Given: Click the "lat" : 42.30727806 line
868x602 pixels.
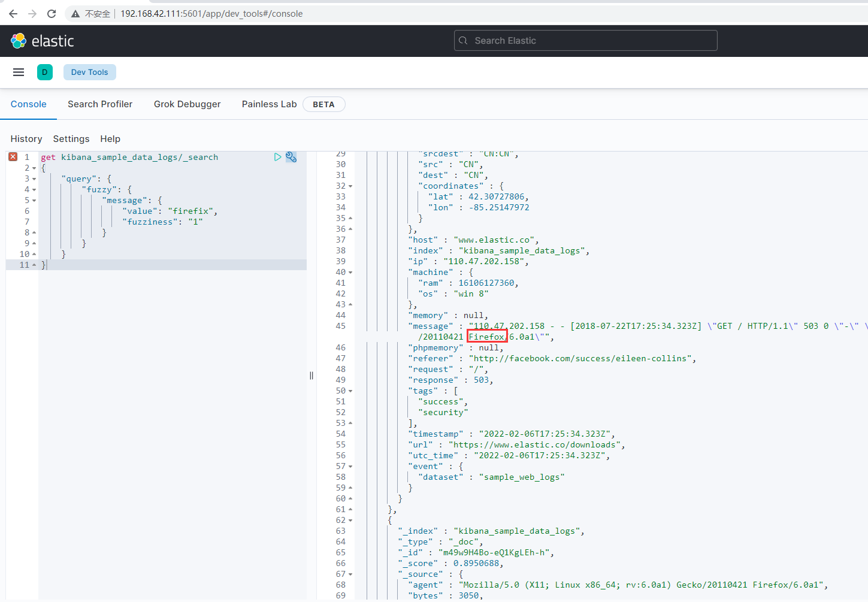Looking at the screenshot, I should [479, 197].
